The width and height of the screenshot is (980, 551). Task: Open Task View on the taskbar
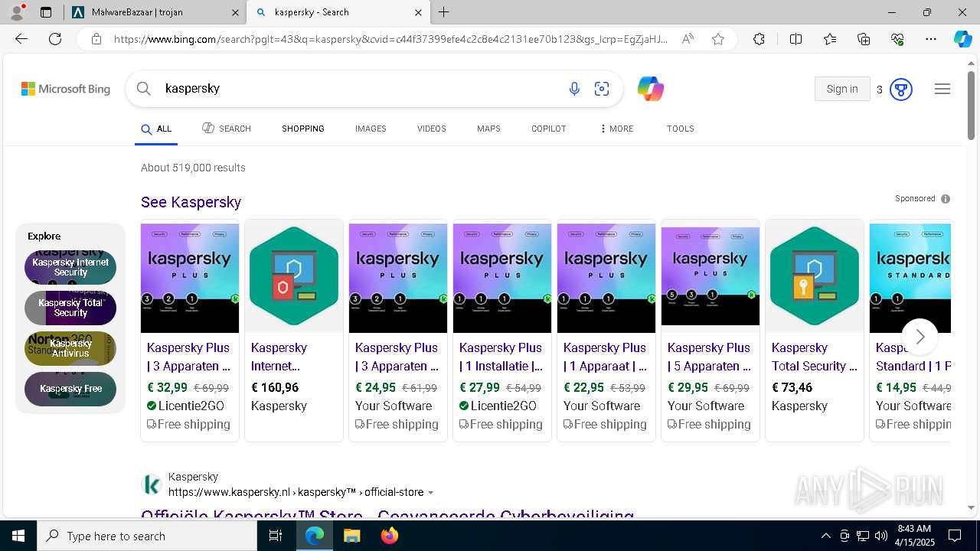tap(276, 536)
